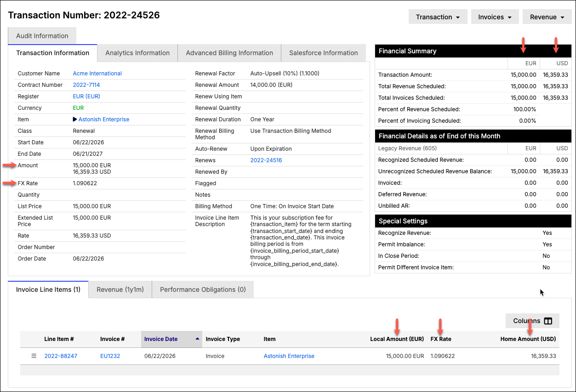Click the sort arrow on Invoice Date
The width and height of the screenshot is (576, 392).
[x=197, y=339]
